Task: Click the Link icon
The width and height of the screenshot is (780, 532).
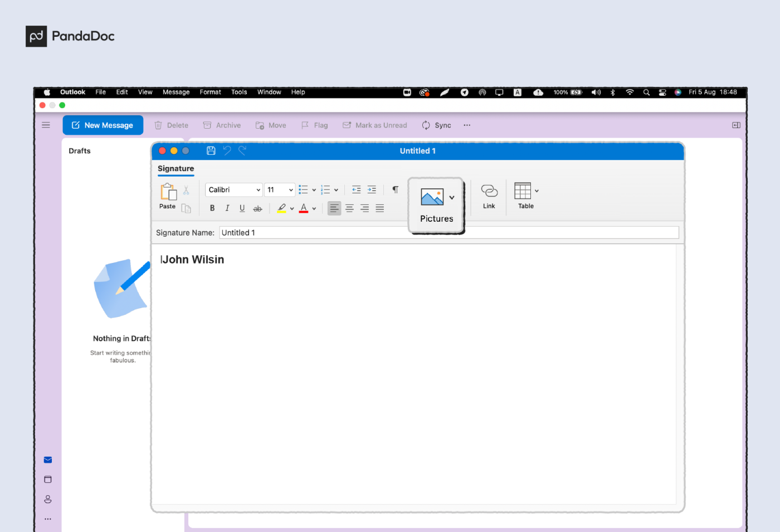Action: [x=489, y=191]
